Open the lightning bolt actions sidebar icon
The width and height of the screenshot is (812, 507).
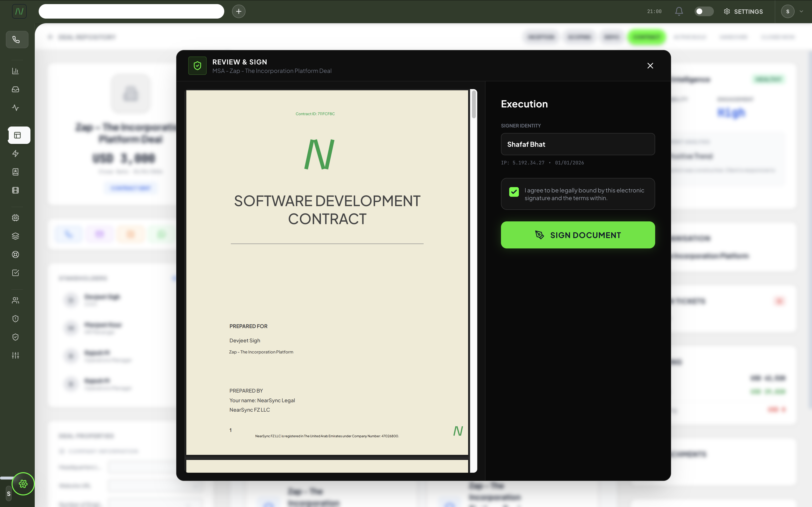pos(16,153)
